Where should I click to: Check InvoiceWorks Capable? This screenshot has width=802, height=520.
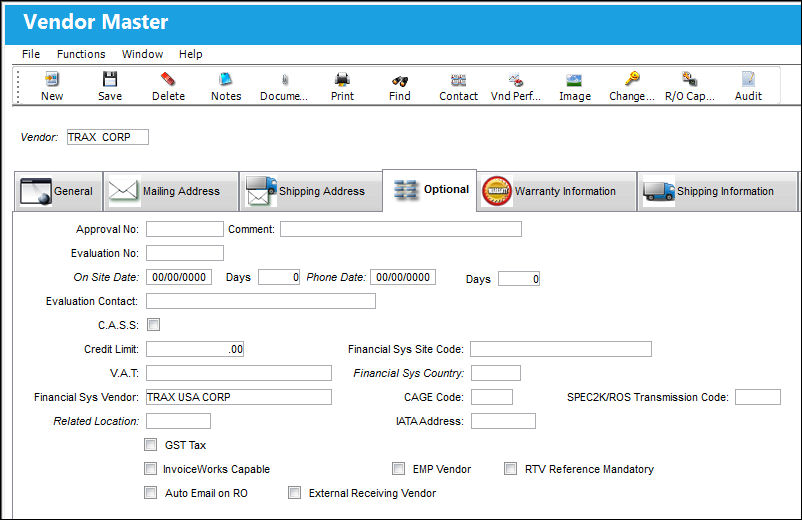coord(150,469)
